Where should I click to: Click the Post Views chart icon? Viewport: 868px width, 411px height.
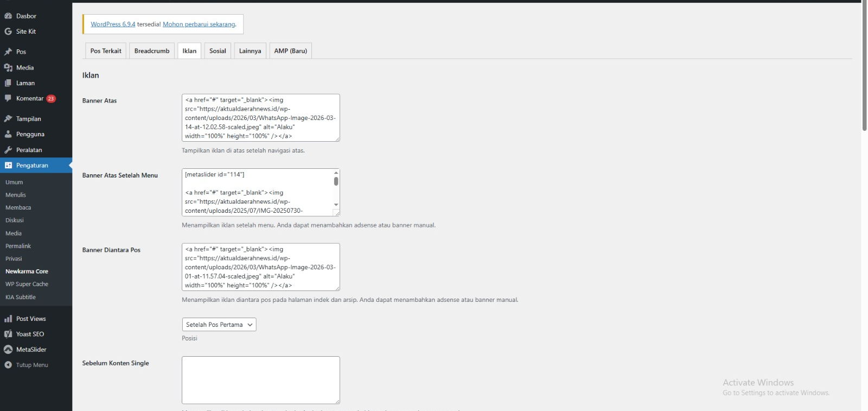coord(8,319)
